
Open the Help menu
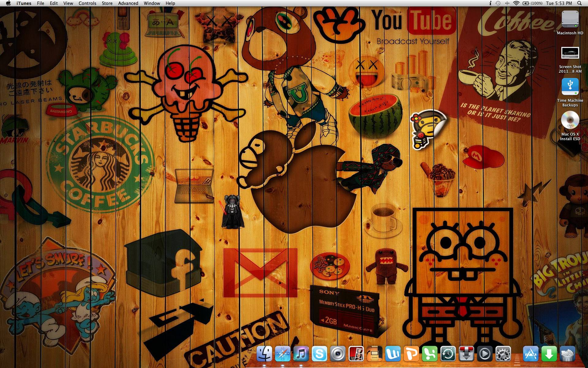(170, 3)
